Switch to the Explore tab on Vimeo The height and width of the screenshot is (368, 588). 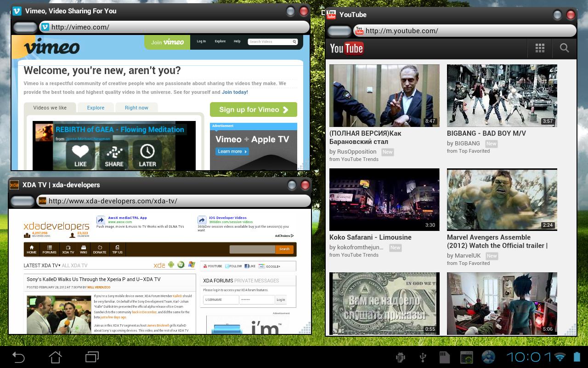(x=96, y=108)
